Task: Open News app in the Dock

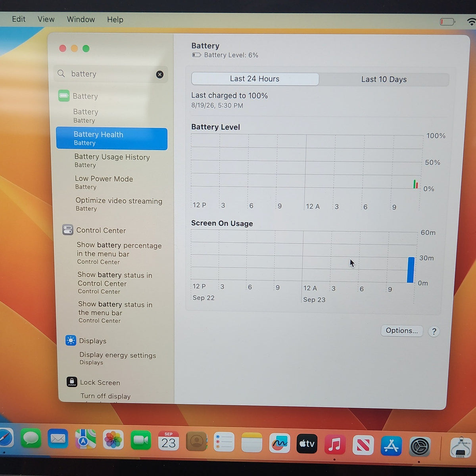Action: point(363,445)
